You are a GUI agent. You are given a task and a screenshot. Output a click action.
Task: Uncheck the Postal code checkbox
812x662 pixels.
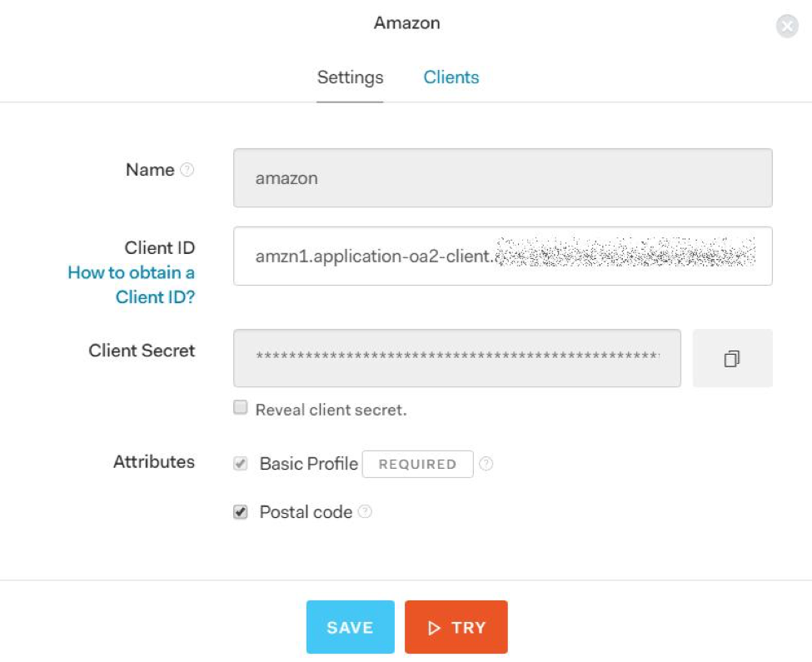pos(241,512)
